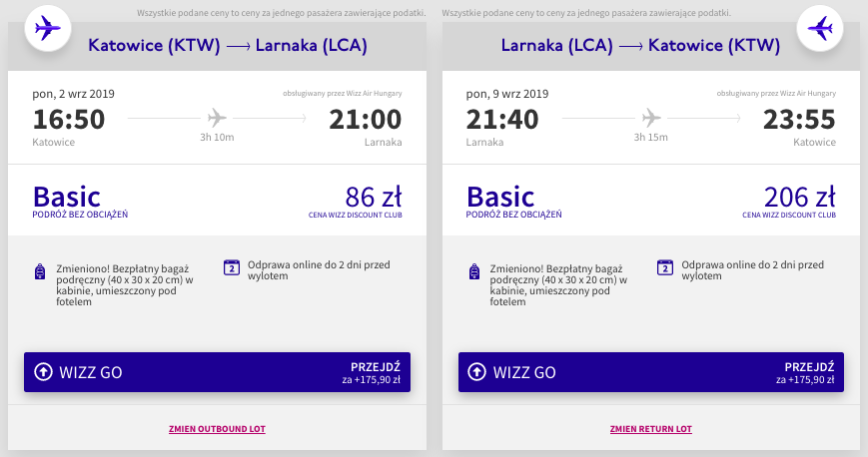
Task: Click the backpack baggage icon for return flight
Action: [x=473, y=271]
